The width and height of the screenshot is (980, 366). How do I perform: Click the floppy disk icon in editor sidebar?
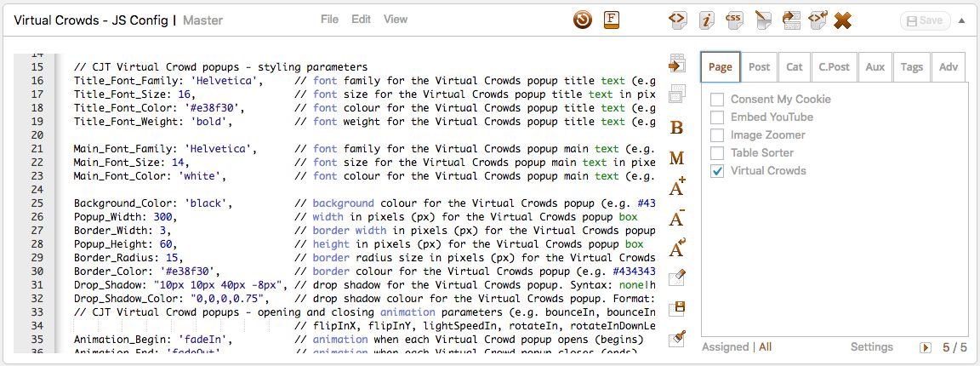[676, 308]
